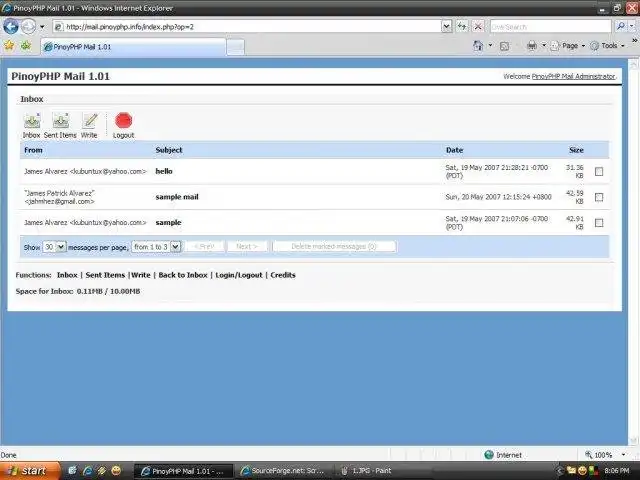
Task: Open messages per page dropdown
Action: click(54, 247)
